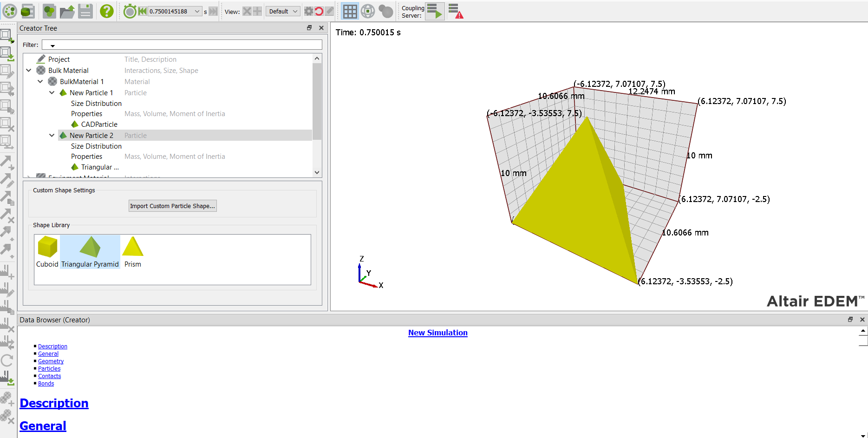Rewind to the first time step
The width and height of the screenshot is (868, 438).
coord(142,11)
